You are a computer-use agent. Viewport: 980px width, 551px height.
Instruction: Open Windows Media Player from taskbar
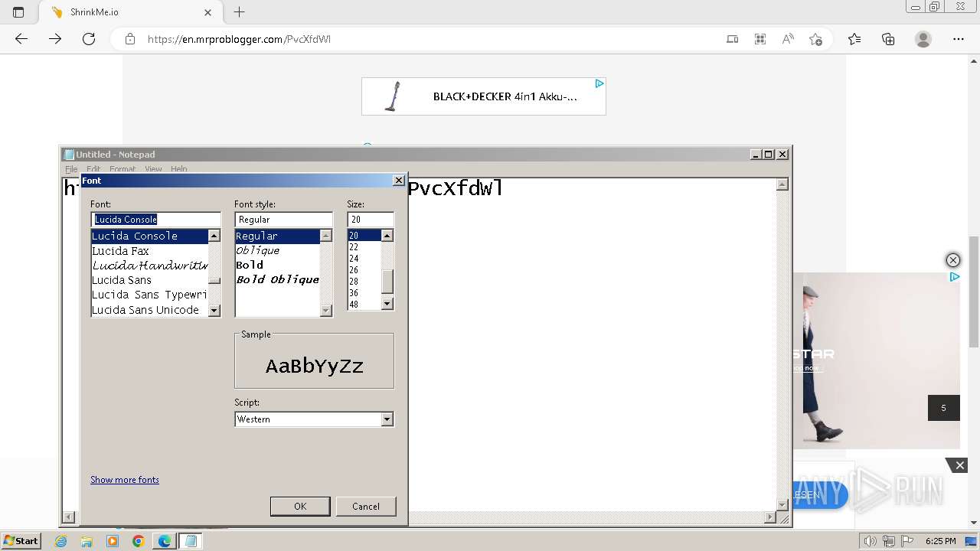click(x=113, y=541)
